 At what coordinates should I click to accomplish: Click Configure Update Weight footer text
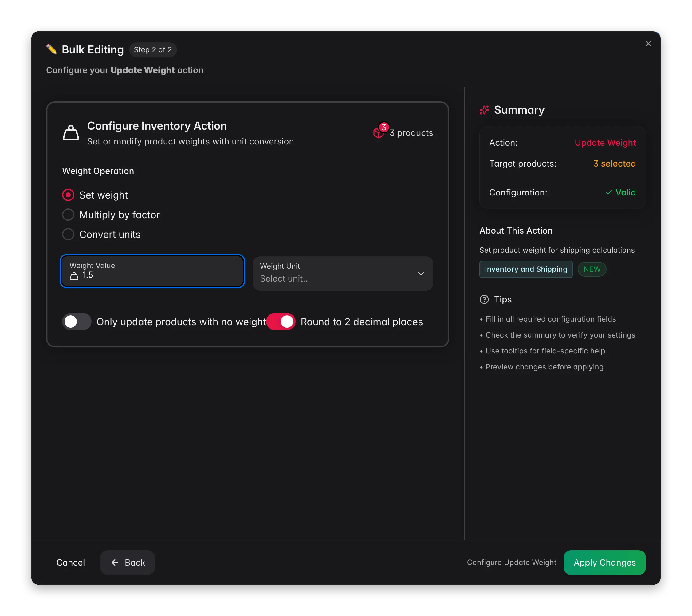512,563
